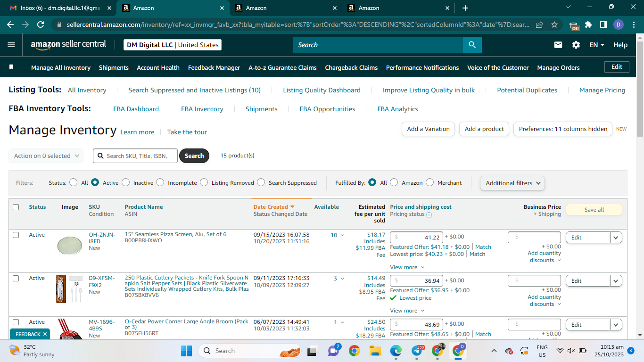Bookmark this page with the star icon
This screenshot has height=362, width=644.
click(554, 25)
